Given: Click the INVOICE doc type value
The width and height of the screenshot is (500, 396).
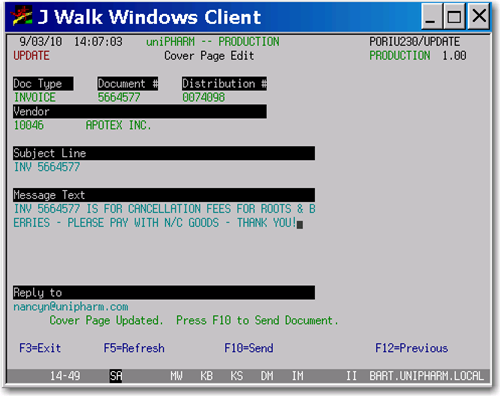Looking at the screenshot, I should click(35, 97).
